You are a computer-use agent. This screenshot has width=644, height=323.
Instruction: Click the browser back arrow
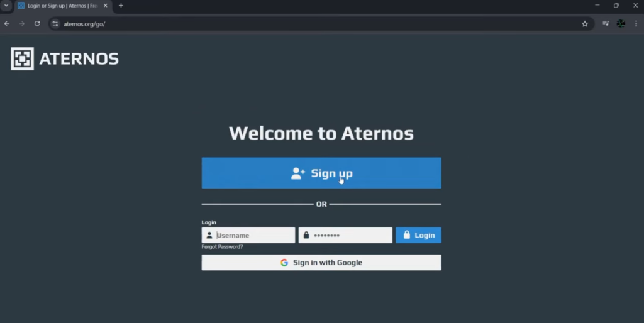click(x=7, y=24)
